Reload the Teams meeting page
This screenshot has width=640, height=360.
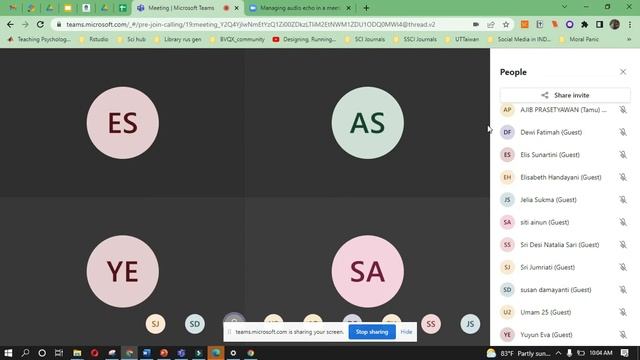pos(40,24)
